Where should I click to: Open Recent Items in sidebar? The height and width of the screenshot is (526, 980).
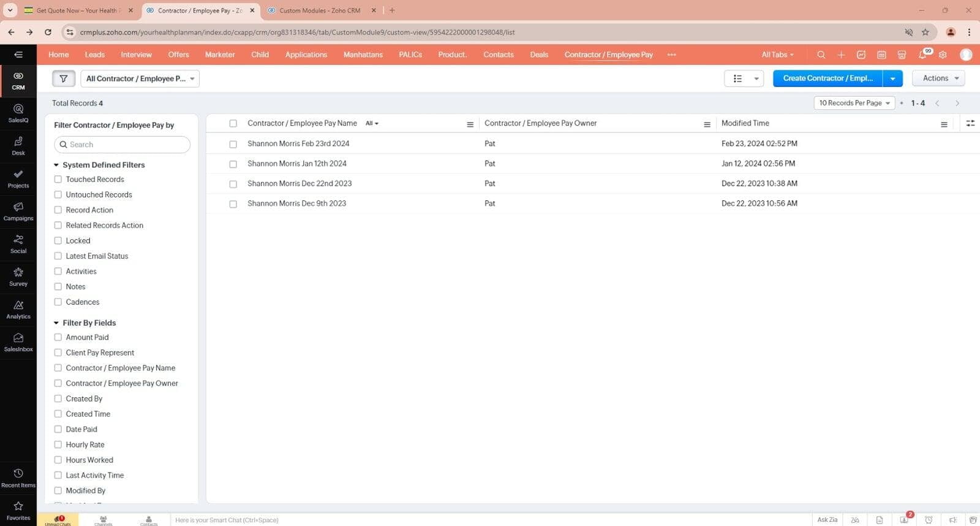[x=18, y=478]
